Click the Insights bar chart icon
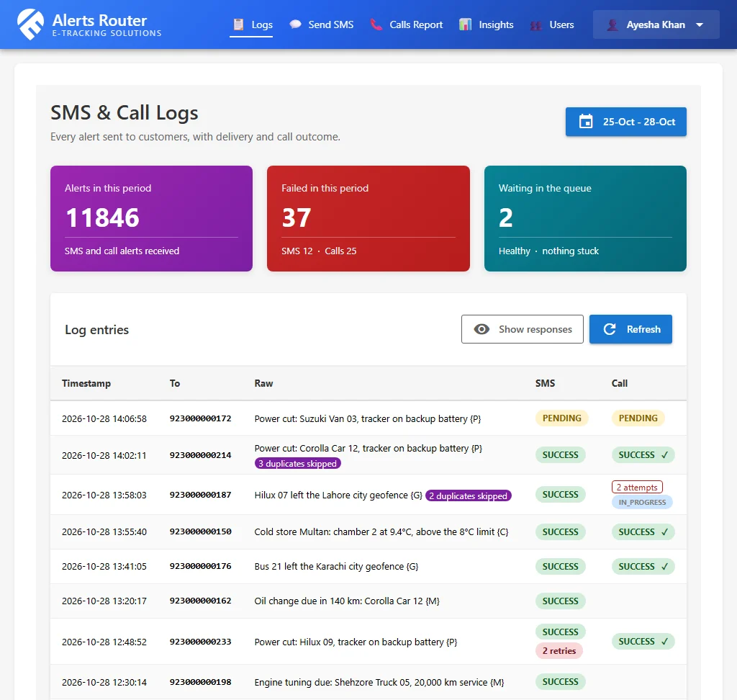 (466, 24)
